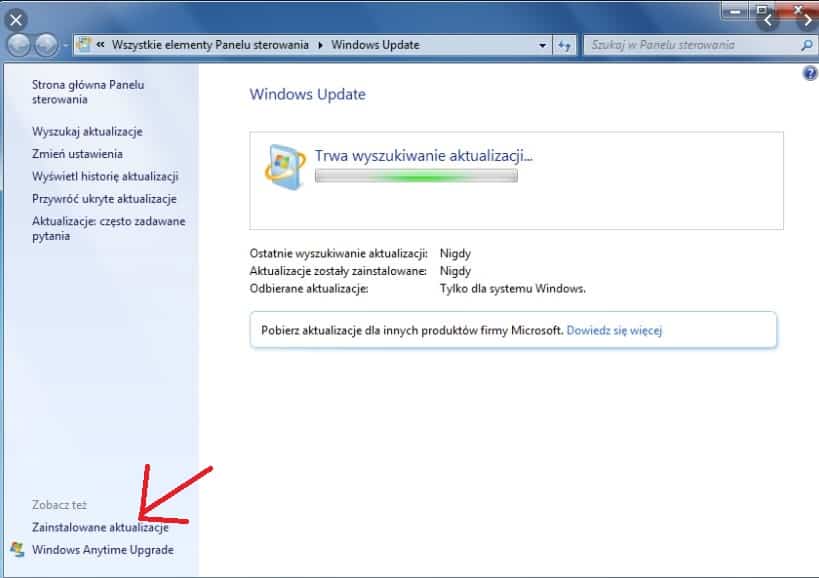Click 'Tylko dla systemu Windows.' value

pyautogui.click(x=512, y=289)
